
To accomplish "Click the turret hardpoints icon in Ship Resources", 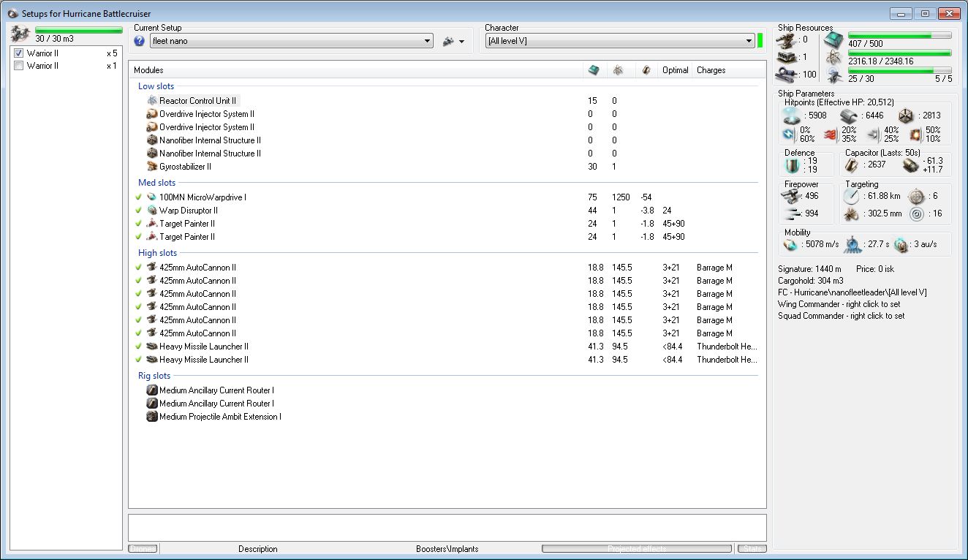I will click(787, 39).
